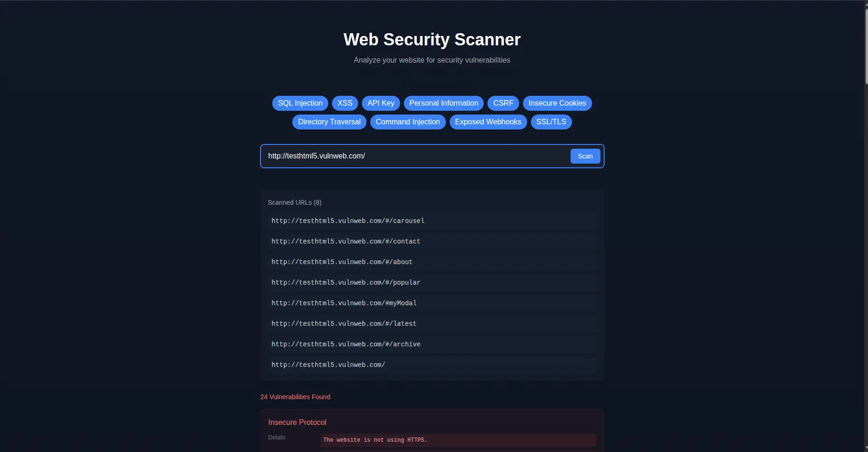
Task: Toggle the XSS scan filter
Action: click(345, 103)
